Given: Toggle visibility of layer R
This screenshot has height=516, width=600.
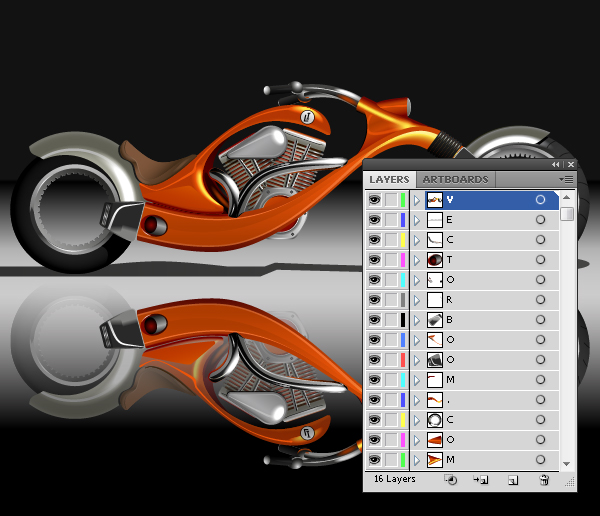Looking at the screenshot, I should [374, 299].
